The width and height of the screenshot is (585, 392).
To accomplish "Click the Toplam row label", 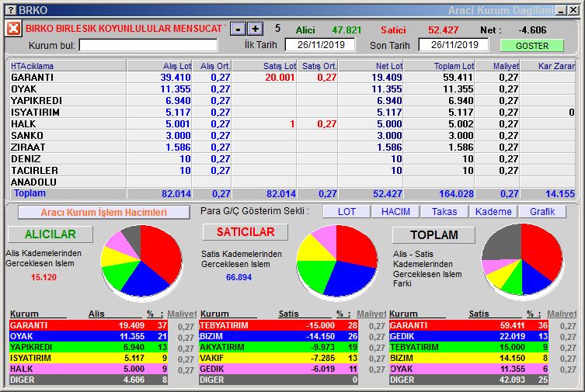I will tap(30, 193).
